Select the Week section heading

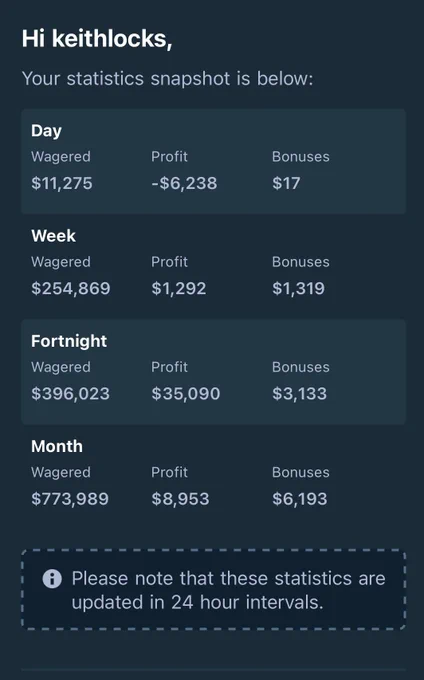53,236
